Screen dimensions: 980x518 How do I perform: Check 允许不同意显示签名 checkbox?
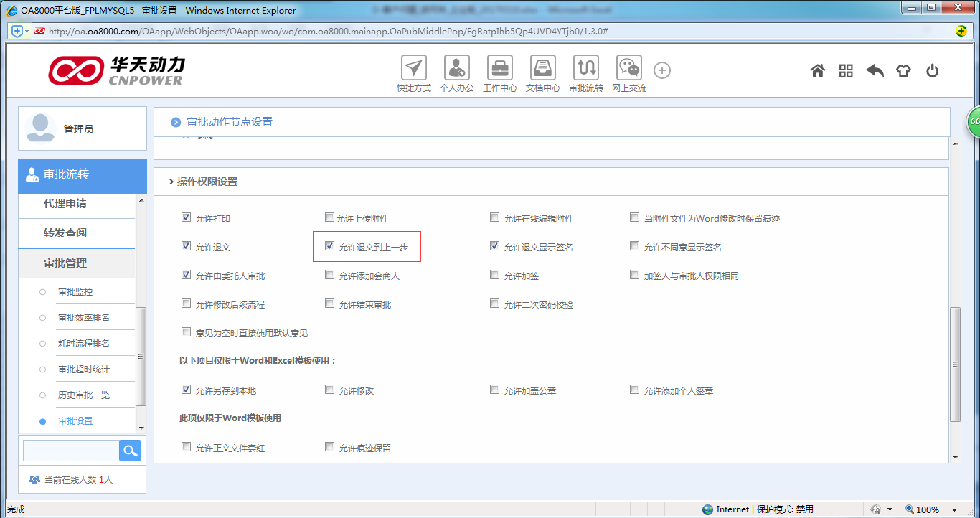click(634, 246)
